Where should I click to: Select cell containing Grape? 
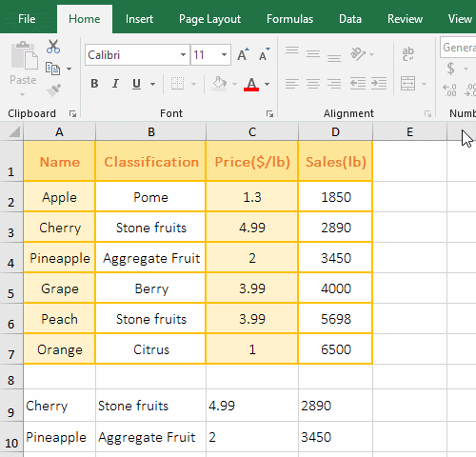tap(59, 288)
